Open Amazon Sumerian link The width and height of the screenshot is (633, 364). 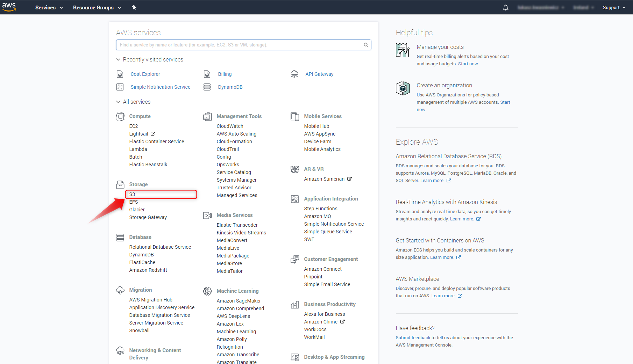tap(328, 179)
